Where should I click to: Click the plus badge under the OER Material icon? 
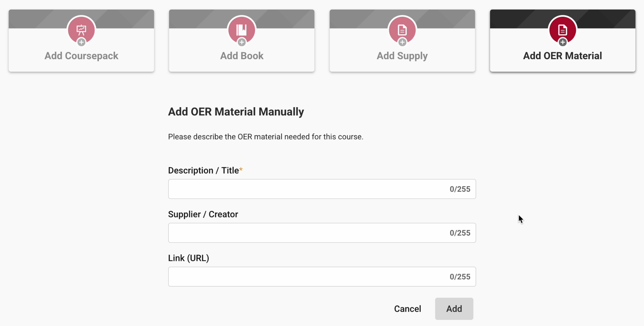click(x=563, y=42)
